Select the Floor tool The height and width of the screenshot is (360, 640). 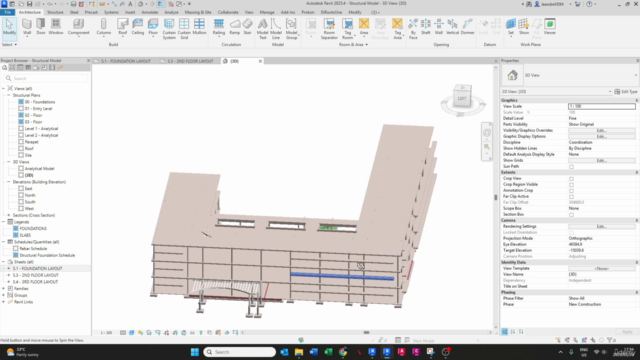[x=153, y=27]
